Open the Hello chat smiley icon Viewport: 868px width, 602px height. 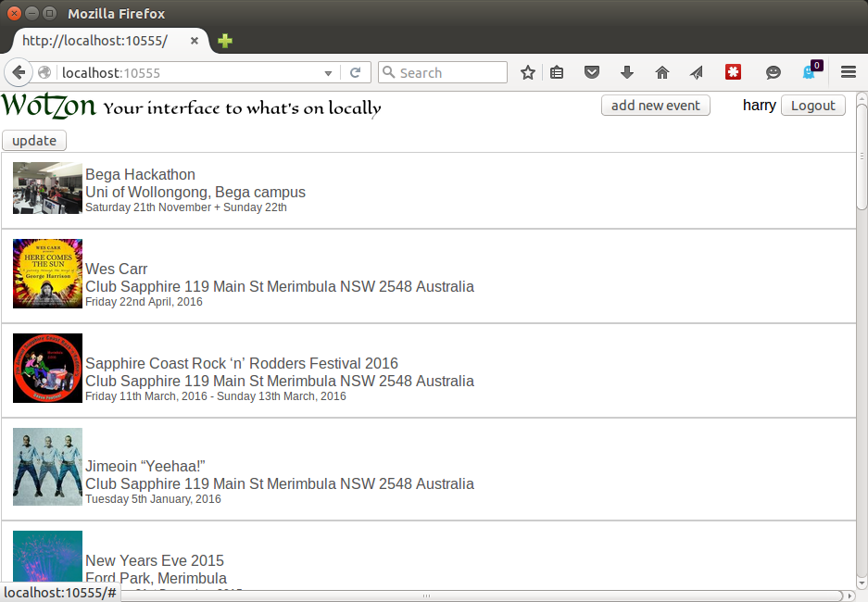coord(774,72)
